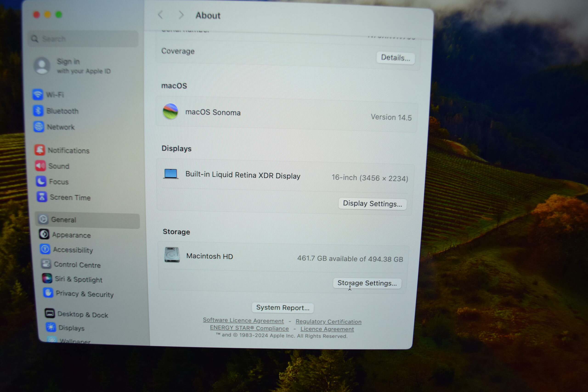This screenshot has height=392, width=588.
Task: Go forward with the right chevron
Action: coord(181,15)
